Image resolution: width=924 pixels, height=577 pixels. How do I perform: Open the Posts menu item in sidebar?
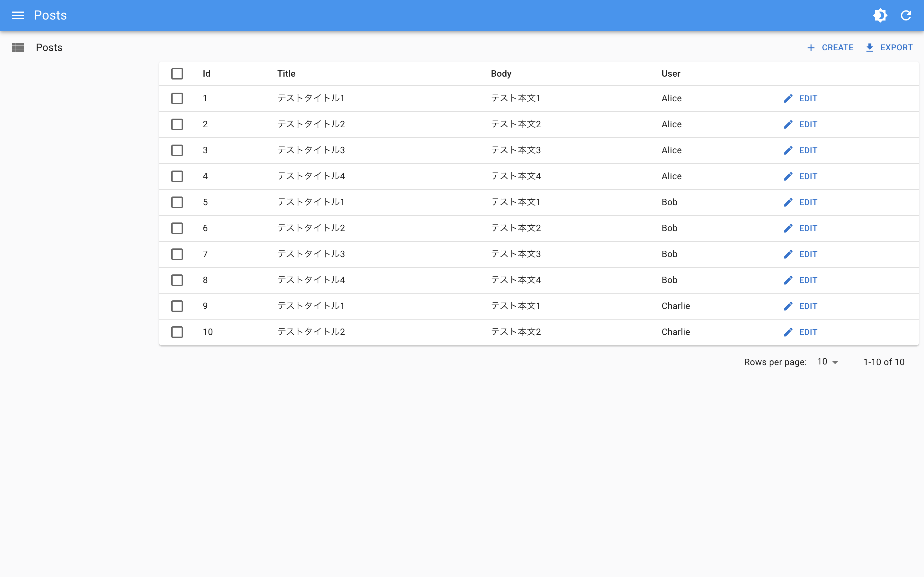(x=49, y=47)
